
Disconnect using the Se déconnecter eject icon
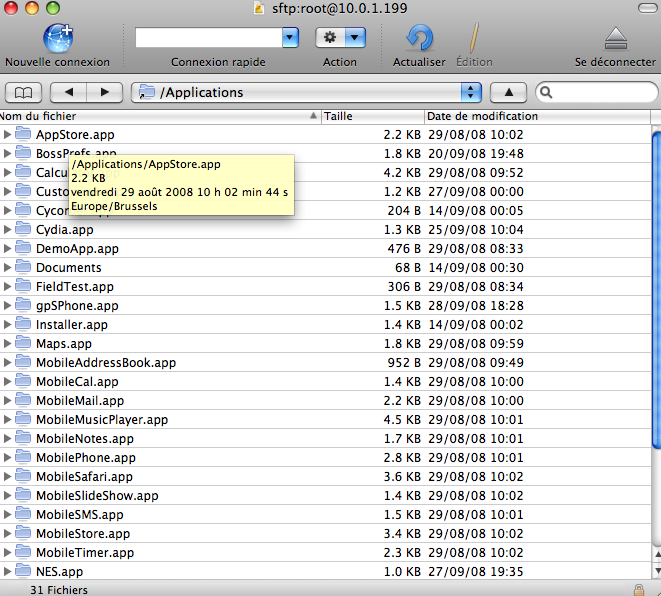[x=616, y=39]
